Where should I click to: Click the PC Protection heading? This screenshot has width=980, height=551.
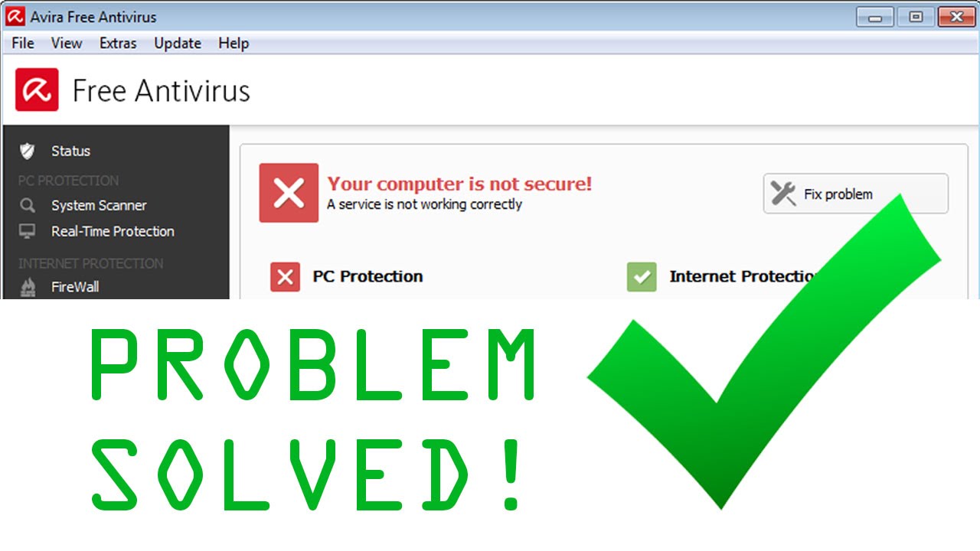click(x=367, y=276)
